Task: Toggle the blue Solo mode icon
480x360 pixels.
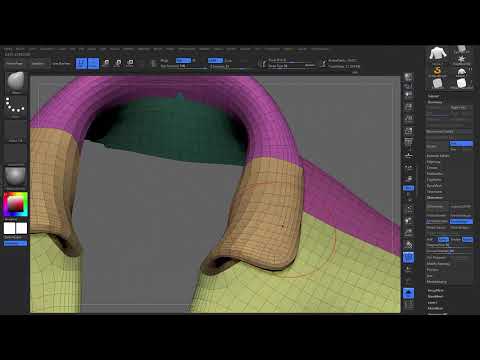Action: pos(408,294)
